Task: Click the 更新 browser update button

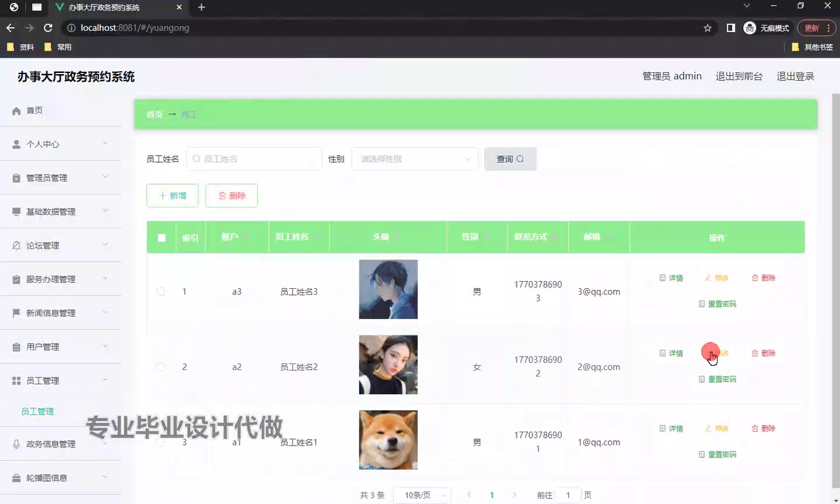Action: point(817,28)
